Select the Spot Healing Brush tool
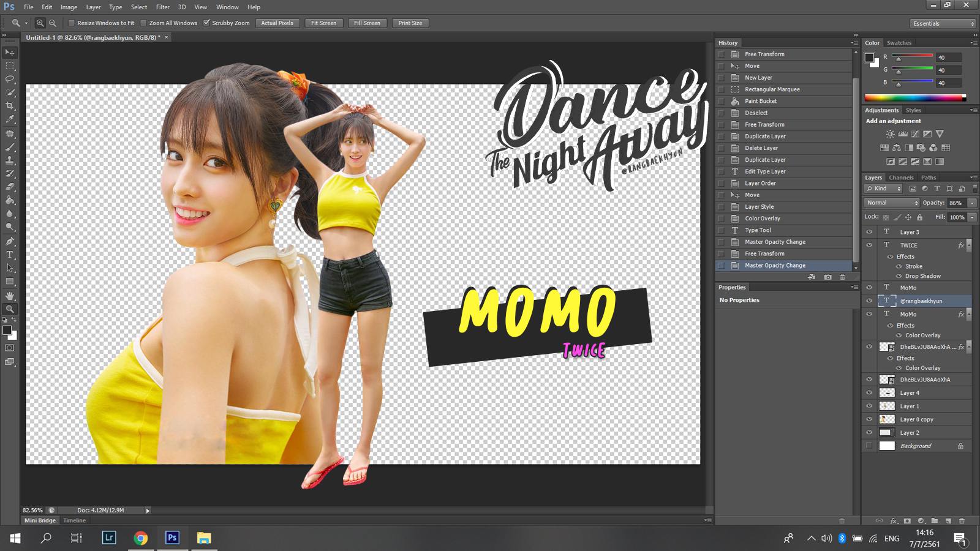Image resolution: width=980 pixels, height=551 pixels. (x=10, y=133)
